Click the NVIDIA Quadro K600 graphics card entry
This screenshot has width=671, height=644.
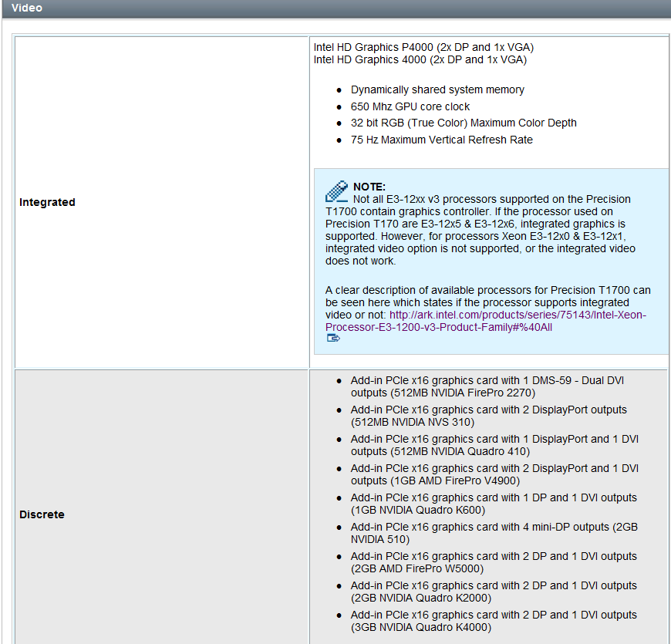(494, 504)
